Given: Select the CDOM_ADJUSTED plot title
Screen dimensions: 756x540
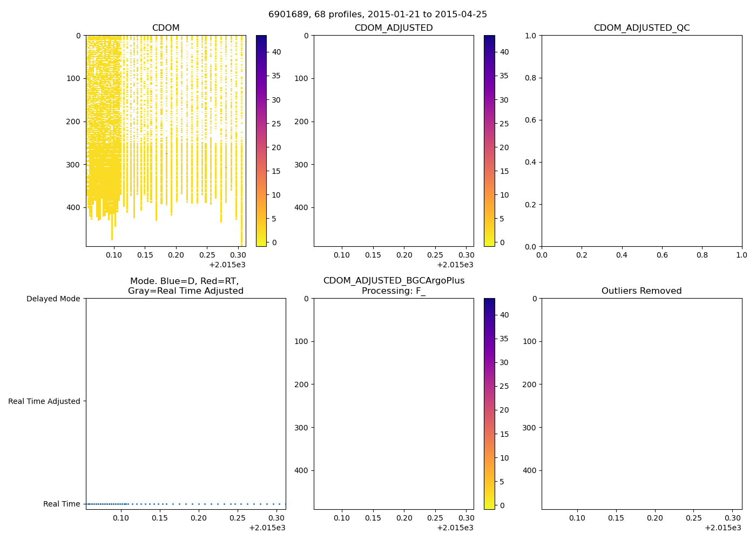Looking at the screenshot, I should pyautogui.click(x=393, y=28).
